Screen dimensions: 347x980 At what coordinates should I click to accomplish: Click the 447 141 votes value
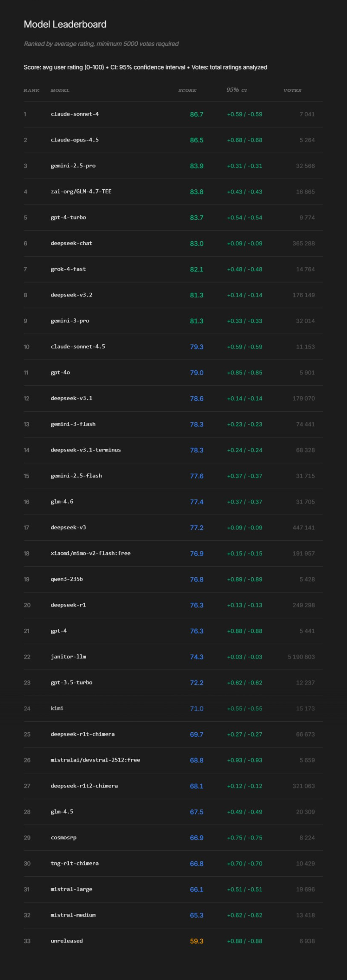tap(304, 528)
